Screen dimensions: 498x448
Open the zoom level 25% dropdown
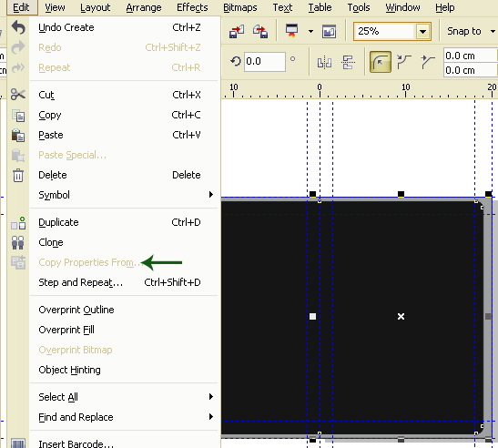pyautogui.click(x=422, y=32)
